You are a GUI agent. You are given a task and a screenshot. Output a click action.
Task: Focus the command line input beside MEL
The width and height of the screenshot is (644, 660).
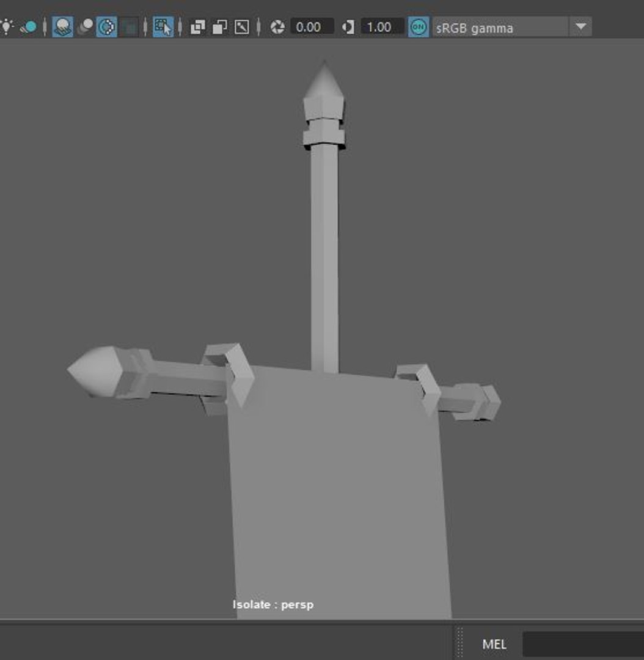click(x=583, y=645)
